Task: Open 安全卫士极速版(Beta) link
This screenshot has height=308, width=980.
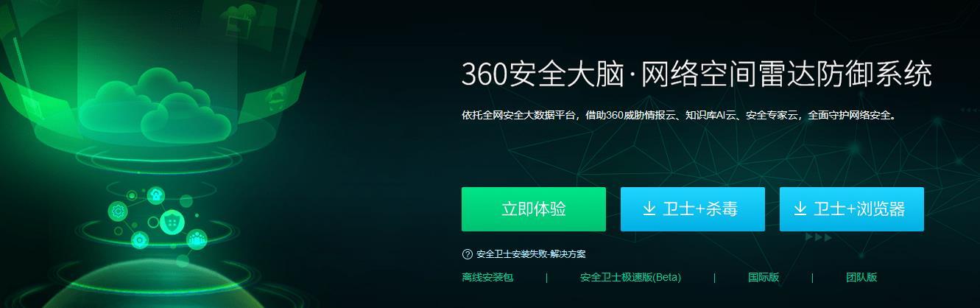Action: click(630, 278)
